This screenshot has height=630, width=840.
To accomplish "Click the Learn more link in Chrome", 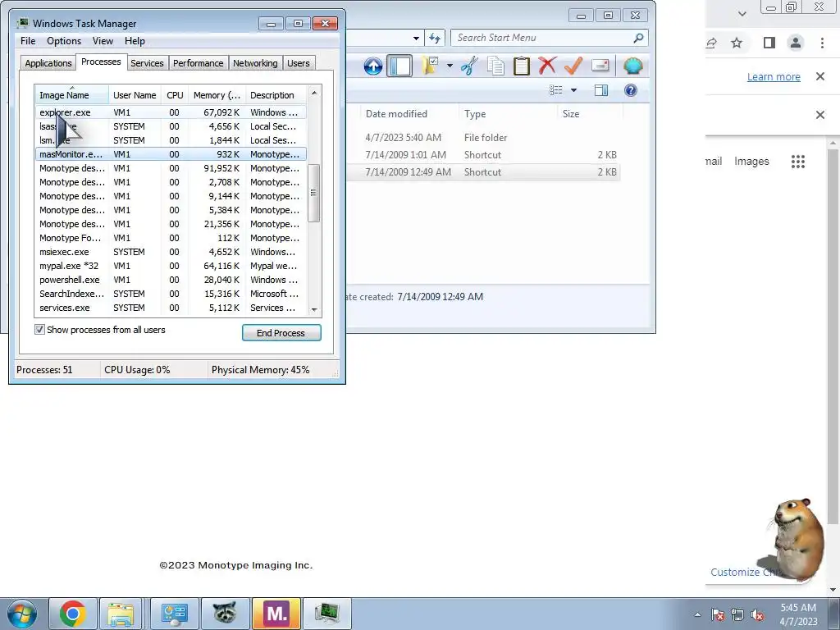I will click(774, 76).
